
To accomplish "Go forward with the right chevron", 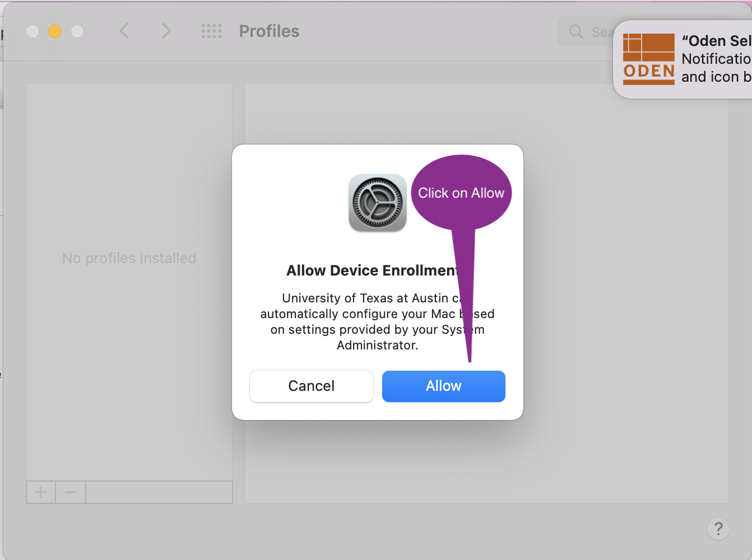I will 166,31.
